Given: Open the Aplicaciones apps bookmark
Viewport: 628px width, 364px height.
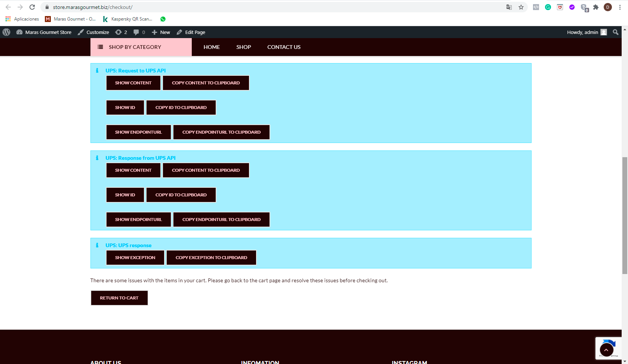Looking at the screenshot, I should tap(22, 19).
